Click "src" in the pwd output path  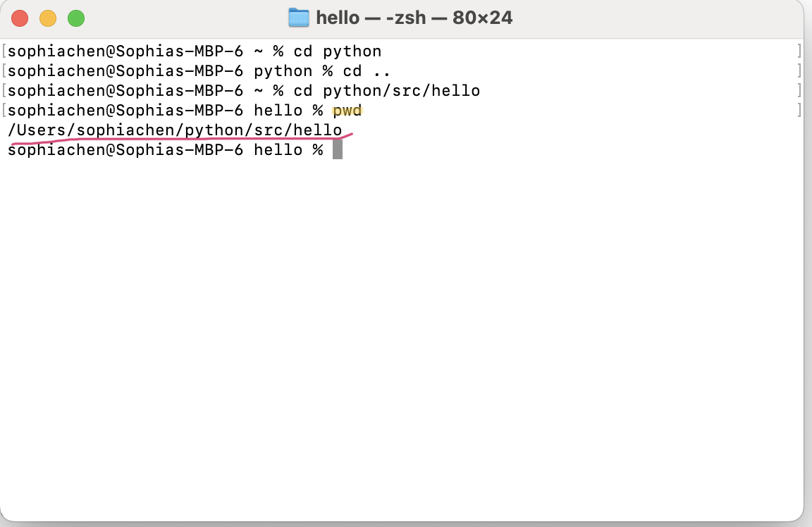(x=269, y=130)
